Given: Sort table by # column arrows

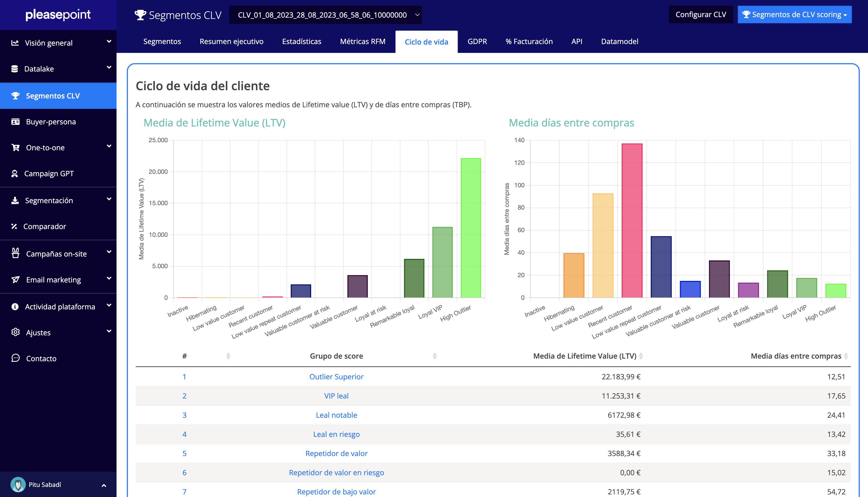Looking at the screenshot, I should point(228,356).
